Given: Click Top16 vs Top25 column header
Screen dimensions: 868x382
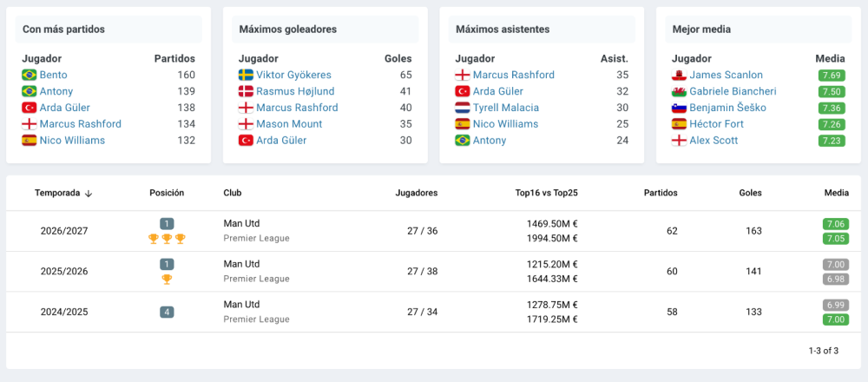Looking at the screenshot, I should pos(546,194).
